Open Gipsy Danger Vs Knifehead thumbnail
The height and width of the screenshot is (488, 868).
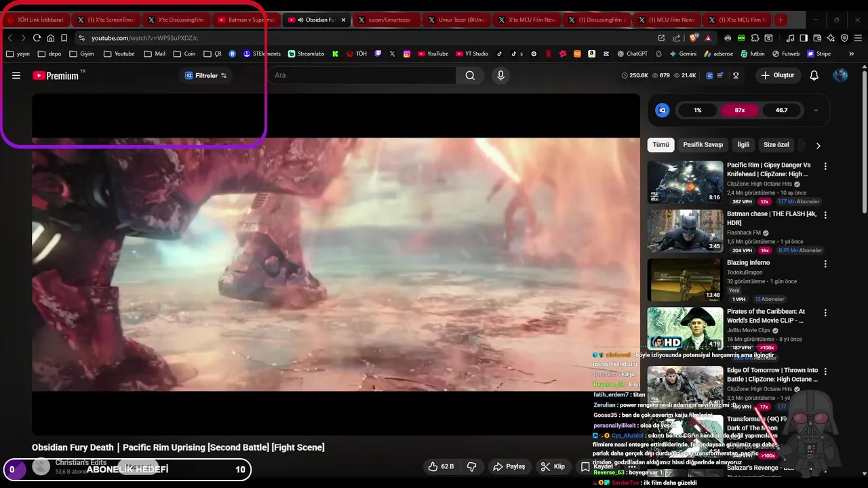[x=685, y=182]
